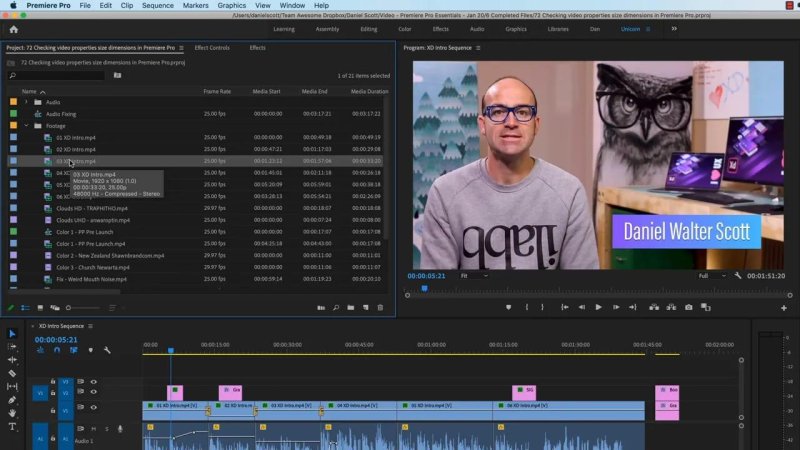Toggle Snap in timeline
800x450 pixels.
pos(57,350)
